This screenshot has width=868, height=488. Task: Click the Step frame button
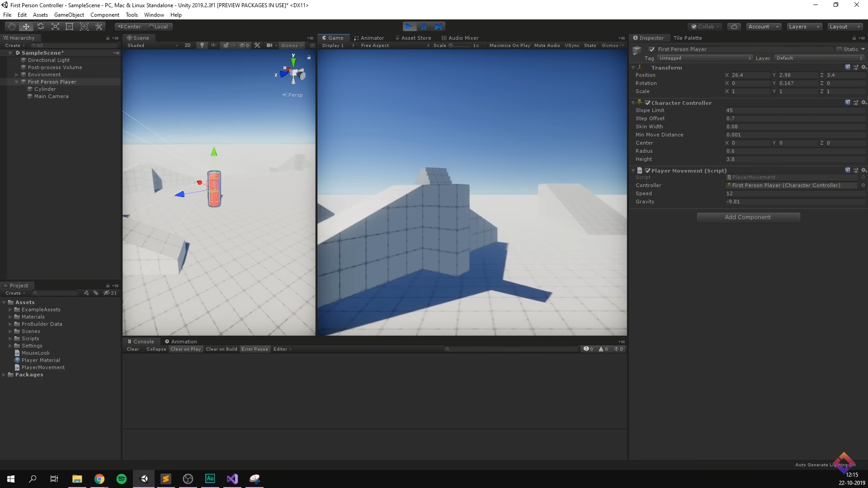[x=438, y=27]
